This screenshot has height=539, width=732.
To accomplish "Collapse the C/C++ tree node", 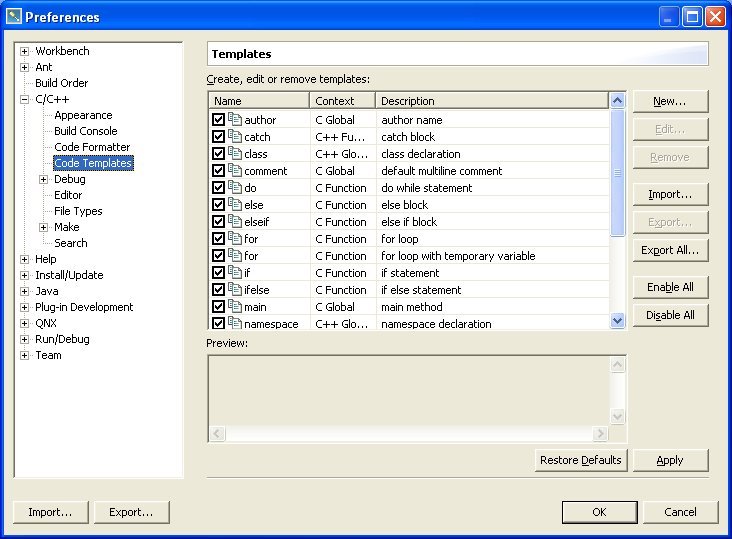I will coord(25,99).
